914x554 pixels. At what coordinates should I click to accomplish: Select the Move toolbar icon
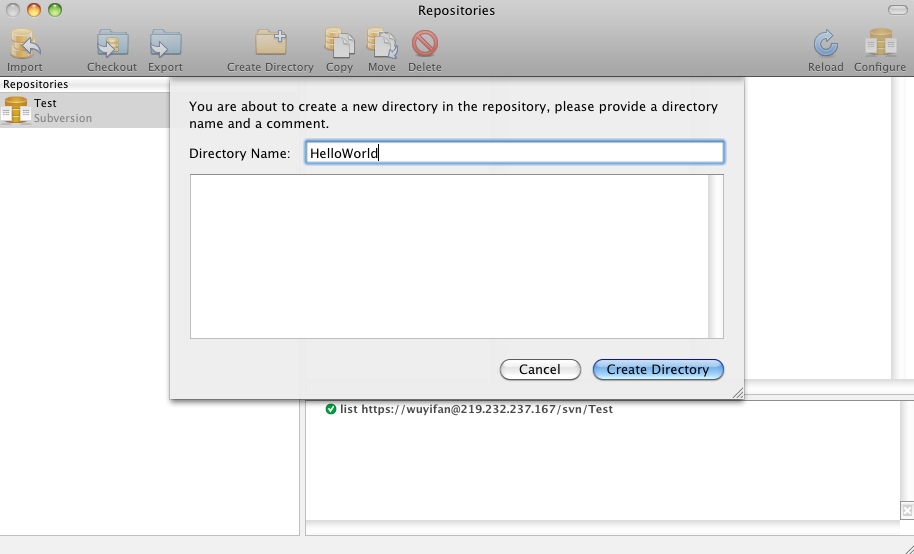click(382, 44)
